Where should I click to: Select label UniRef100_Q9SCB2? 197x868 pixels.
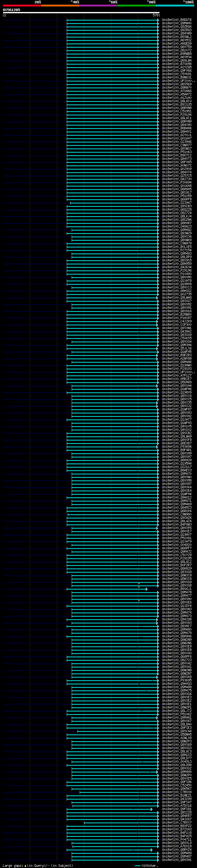(176, 433)
